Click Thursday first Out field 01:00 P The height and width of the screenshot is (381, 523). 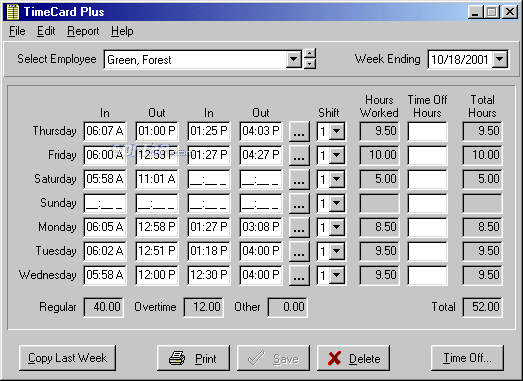(x=157, y=131)
